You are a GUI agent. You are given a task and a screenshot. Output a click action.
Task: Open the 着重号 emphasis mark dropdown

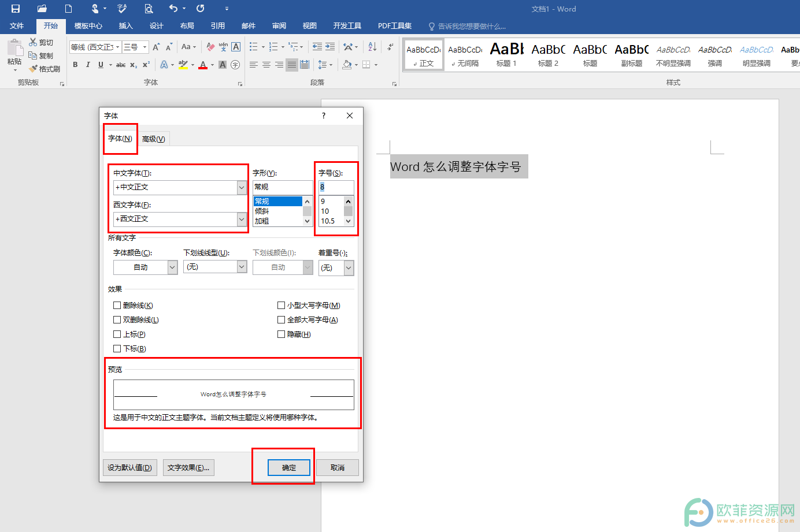click(x=349, y=268)
